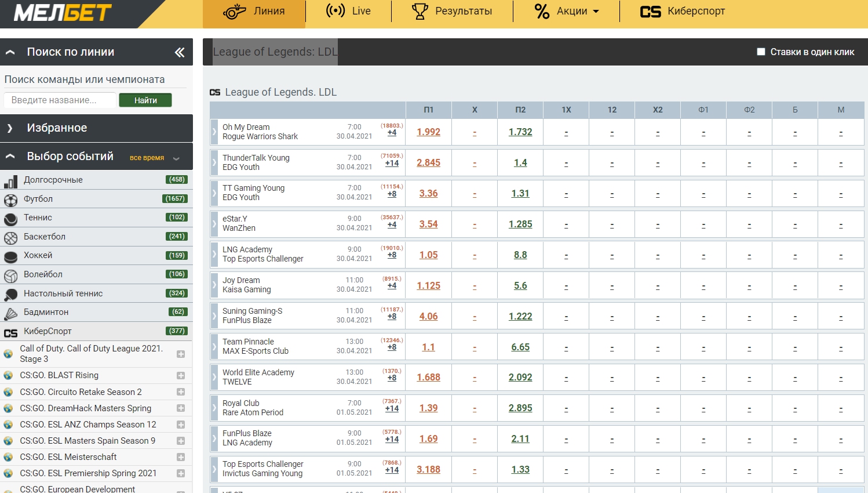Add CS:GO Circuito Retake Season 2 plus icon

[181, 392]
